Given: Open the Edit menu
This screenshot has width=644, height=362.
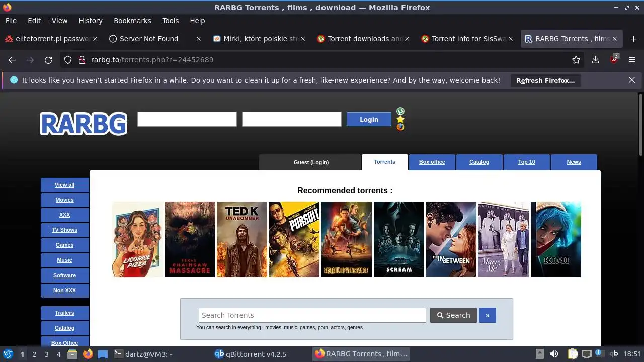Looking at the screenshot, I should pos(34,21).
